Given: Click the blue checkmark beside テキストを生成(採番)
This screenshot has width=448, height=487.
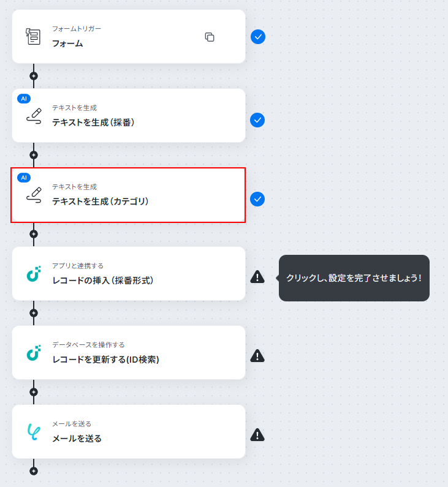Looking at the screenshot, I should 257,120.
